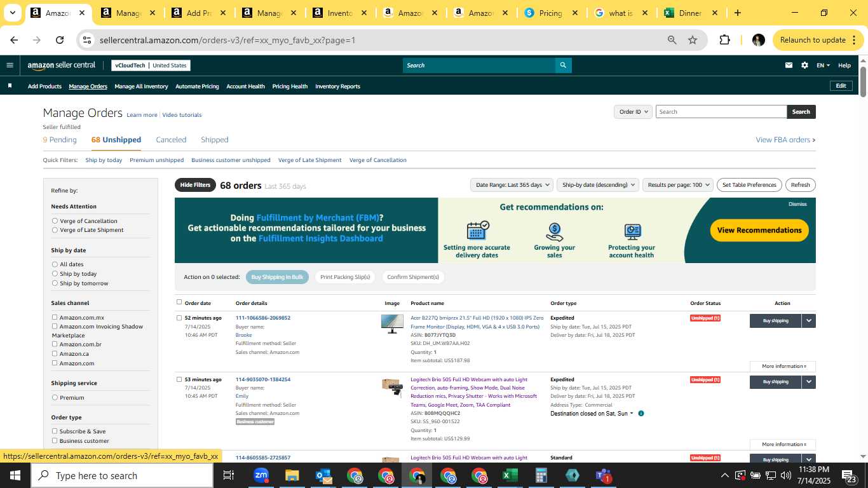Open the Chrome profile avatar
The width and height of the screenshot is (868, 488).
758,40
